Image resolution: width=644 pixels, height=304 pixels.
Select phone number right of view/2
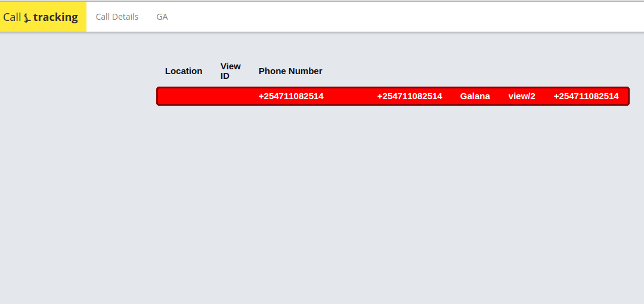586,96
